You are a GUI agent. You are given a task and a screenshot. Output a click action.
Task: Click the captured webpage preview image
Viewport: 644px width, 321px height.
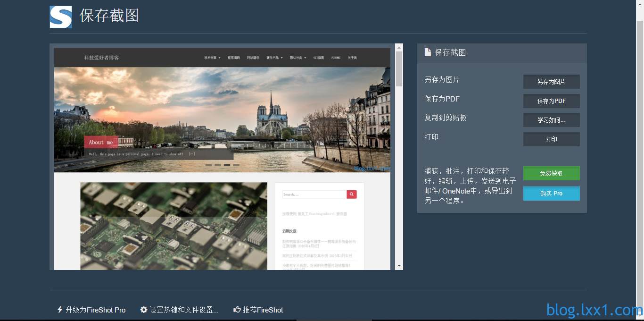pyautogui.click(x=222, y=159)
